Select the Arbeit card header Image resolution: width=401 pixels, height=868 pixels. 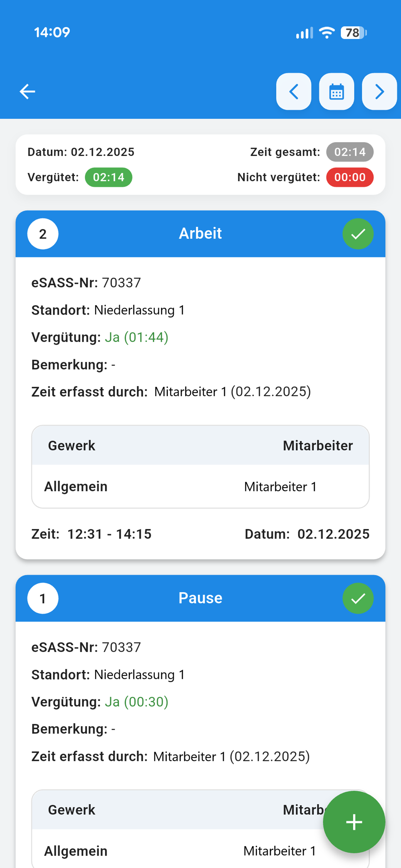click(200, 233)
